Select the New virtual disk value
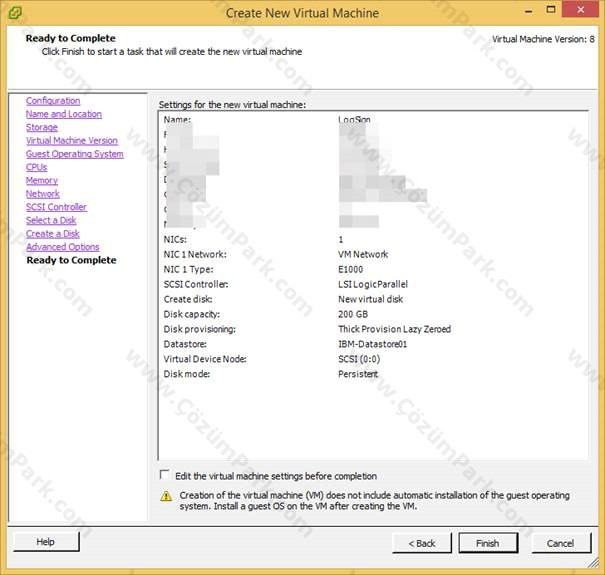Image resolution: width=605 pixels, height=575 pixels. tap(370, 299)
